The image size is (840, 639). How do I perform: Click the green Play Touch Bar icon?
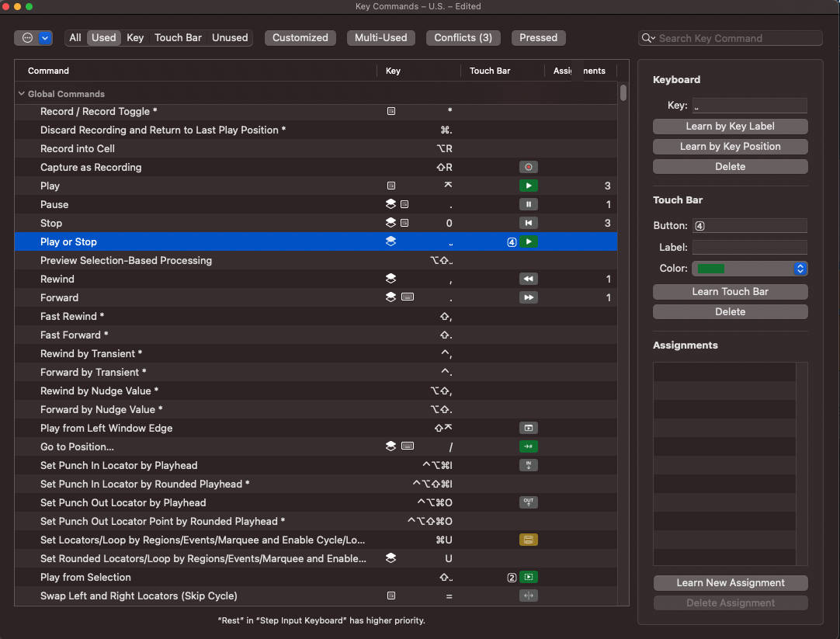coord(529,186)
